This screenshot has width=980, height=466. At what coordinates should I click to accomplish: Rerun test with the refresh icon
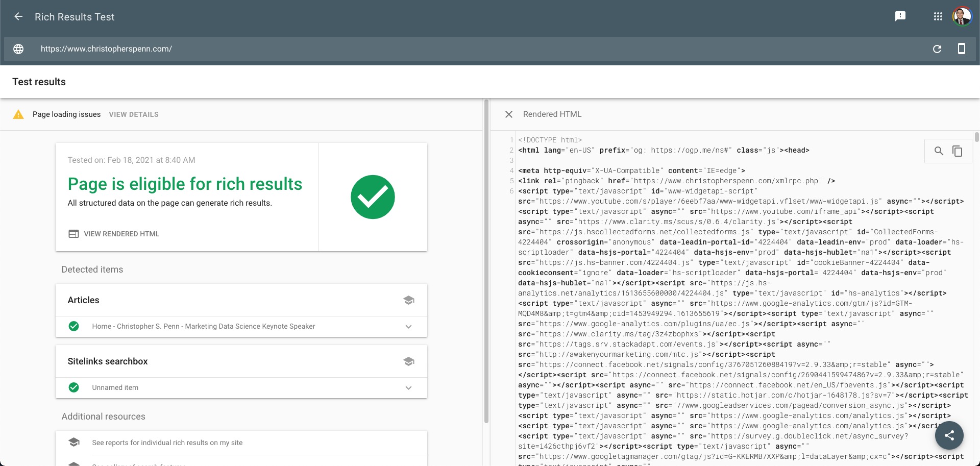pyautogui.click(x=937, y=49)
